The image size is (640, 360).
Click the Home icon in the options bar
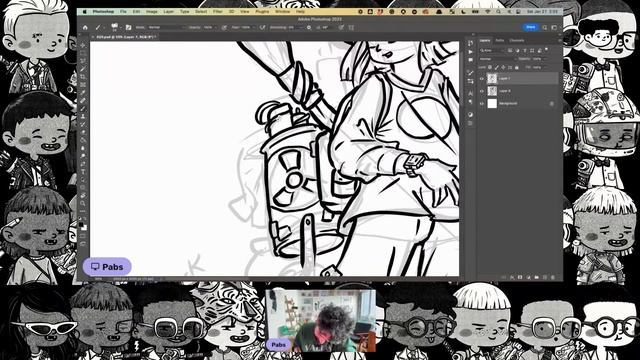[85, 27]
